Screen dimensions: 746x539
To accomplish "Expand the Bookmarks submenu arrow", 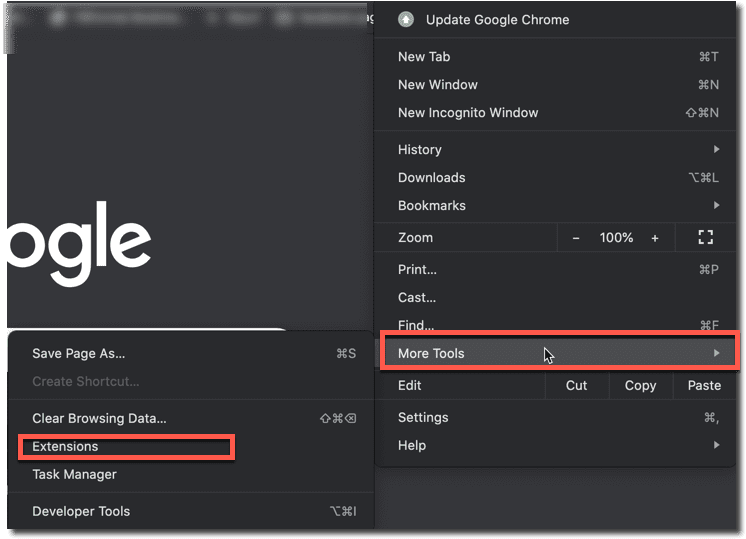I will tap(716, 206).
